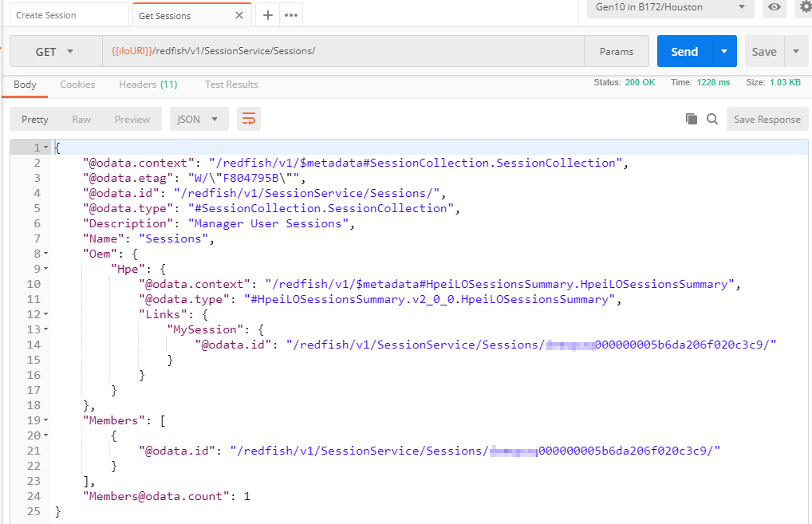Click the environment quick look eye icon

(x=773, y=7)
